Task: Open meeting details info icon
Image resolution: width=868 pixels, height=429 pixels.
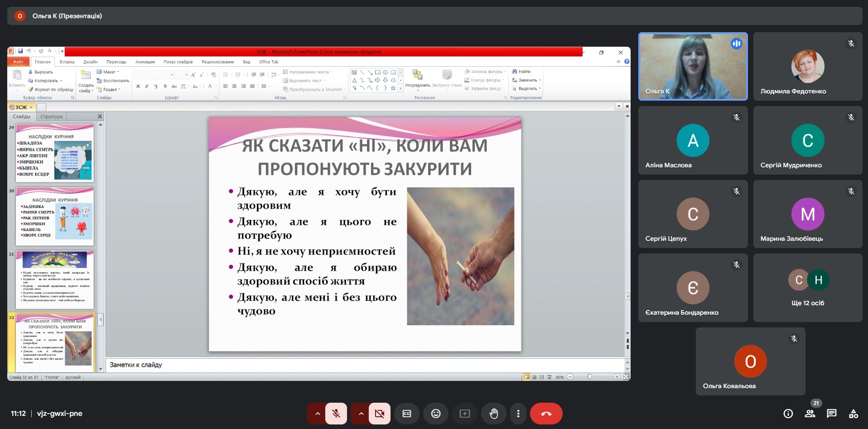Action: [x=788, y=414]
